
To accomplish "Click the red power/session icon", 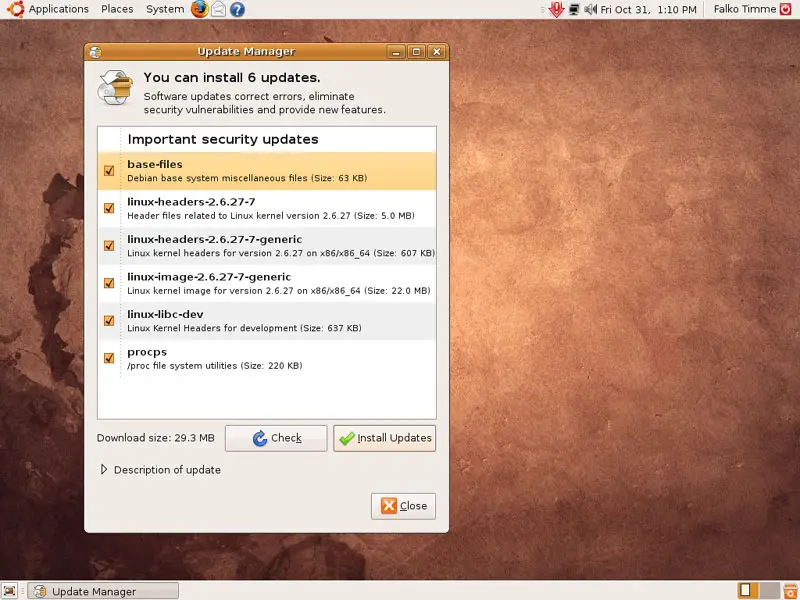I will click(786, 9).
